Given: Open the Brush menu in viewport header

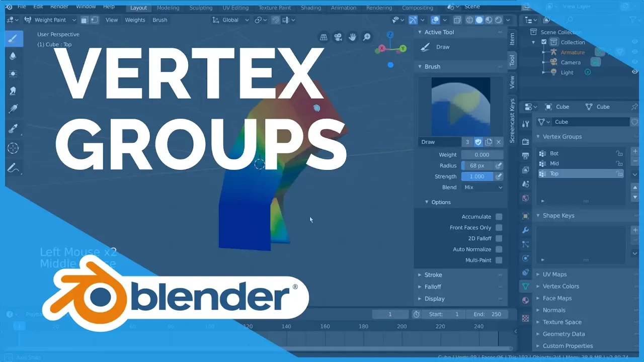Looking at the screenshot, I should (x=160, y=20).
